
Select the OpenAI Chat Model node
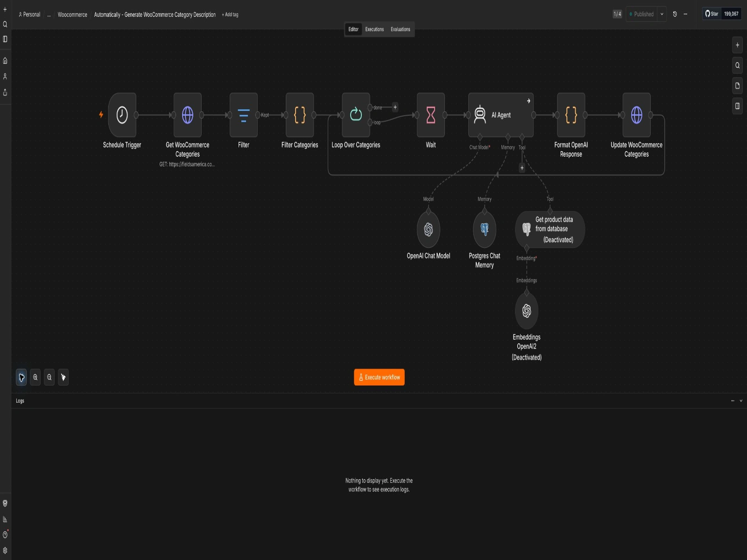pyautogui.click(x=429, y=229)
